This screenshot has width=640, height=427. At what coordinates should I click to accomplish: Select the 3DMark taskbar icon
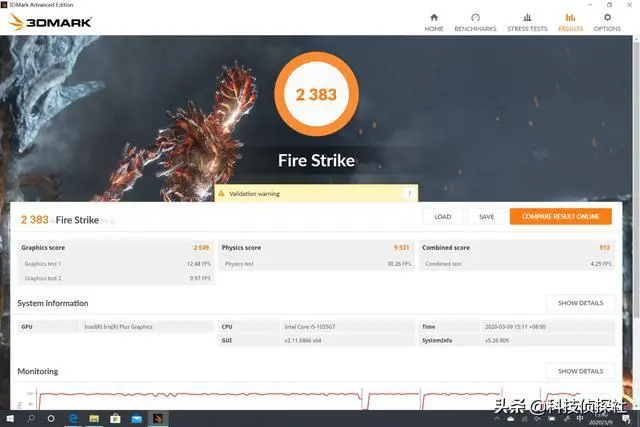pyautogui.click(x=158, y=418)
